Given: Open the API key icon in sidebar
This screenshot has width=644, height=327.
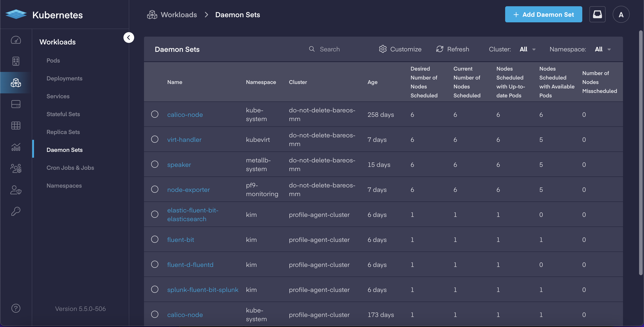Looking at the screenshot, I should tap(16, 211).
